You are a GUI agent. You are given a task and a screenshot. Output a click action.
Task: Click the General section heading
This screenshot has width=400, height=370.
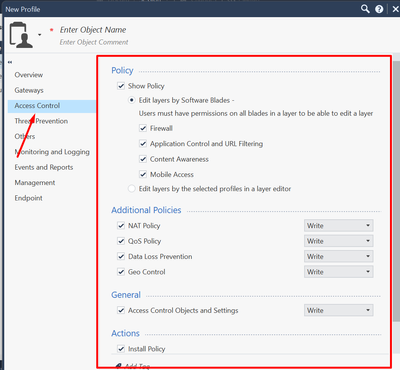pos(126,295)
